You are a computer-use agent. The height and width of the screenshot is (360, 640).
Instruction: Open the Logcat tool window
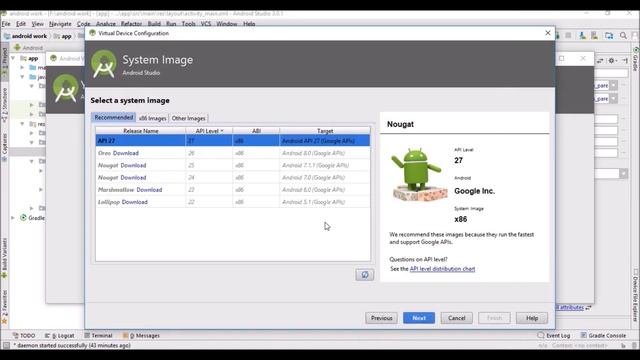[60, 336]
